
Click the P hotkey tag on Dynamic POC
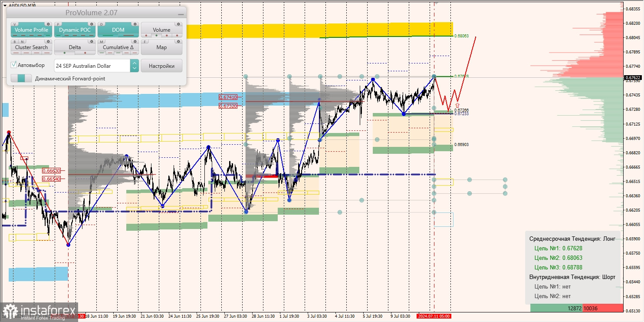58,24
